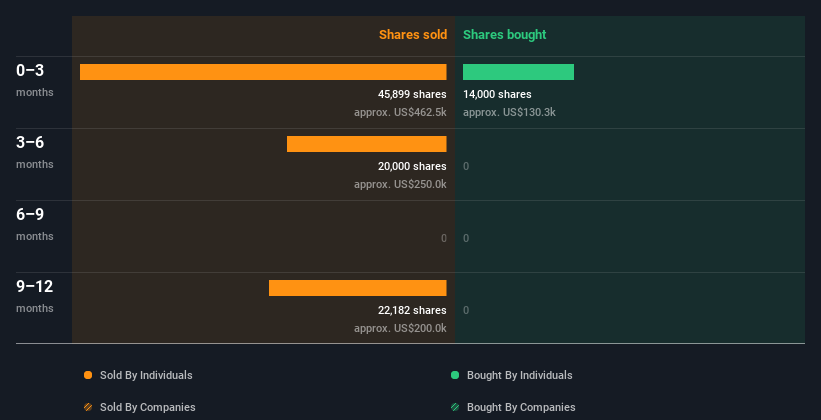Click the 3–6 months orange sold bar
Viewport: 821px width, 420px height.
367,144
